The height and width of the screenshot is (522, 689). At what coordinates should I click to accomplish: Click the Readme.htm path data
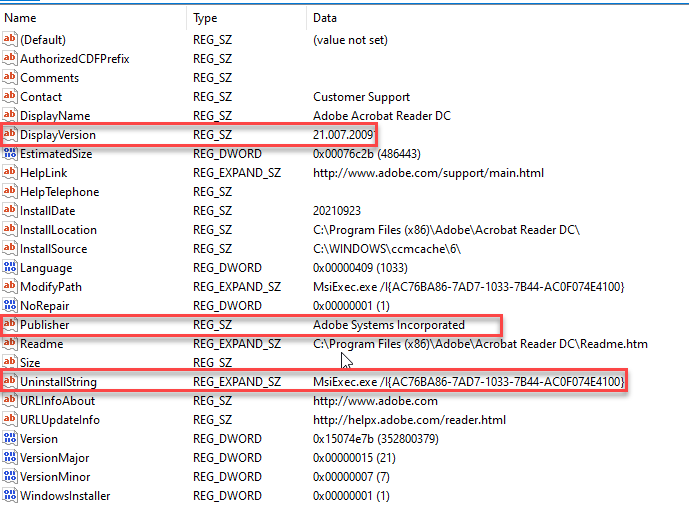(480, 344)
